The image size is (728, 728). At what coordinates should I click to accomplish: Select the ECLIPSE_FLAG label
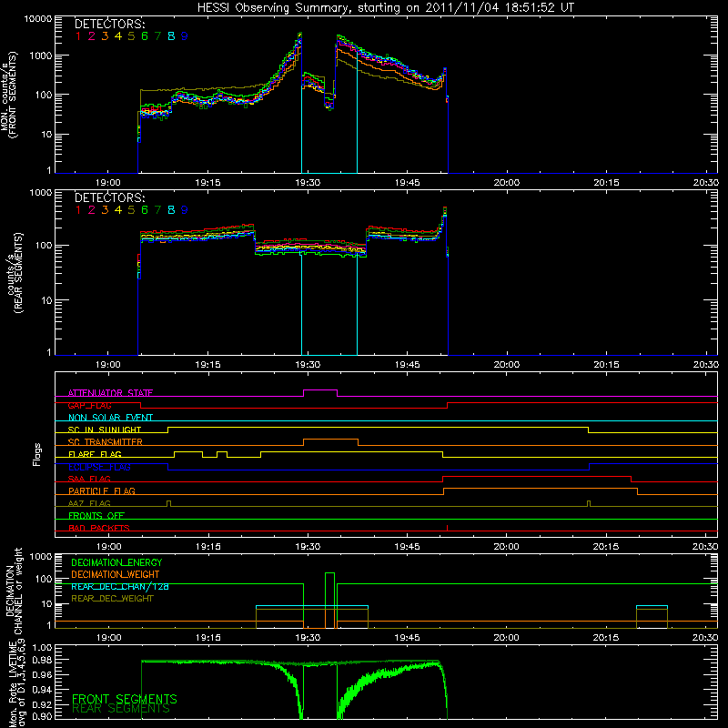[99, 467]
